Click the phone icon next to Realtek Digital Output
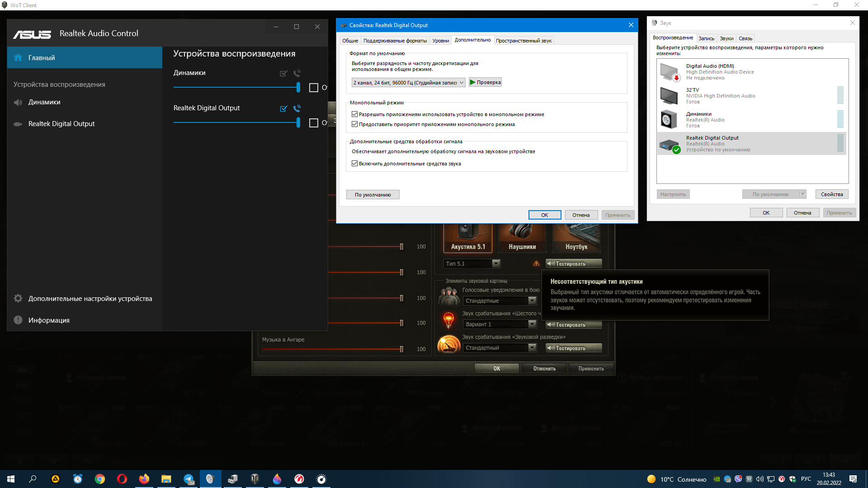Viewport: 868px width, 488px height. point(297,108)
